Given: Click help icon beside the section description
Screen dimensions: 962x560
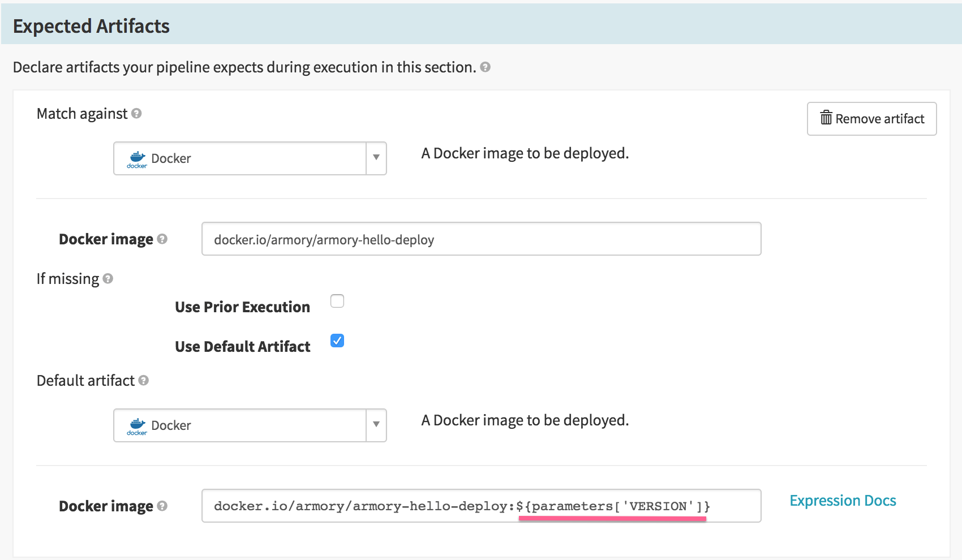Looking at the screenshot, I should [x=485, y=67].
